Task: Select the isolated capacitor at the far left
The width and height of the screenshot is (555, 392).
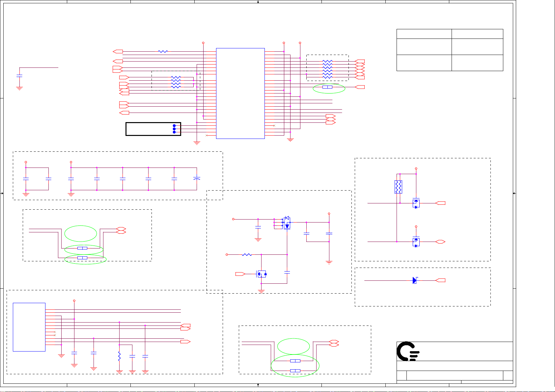Action: point(19,76)
